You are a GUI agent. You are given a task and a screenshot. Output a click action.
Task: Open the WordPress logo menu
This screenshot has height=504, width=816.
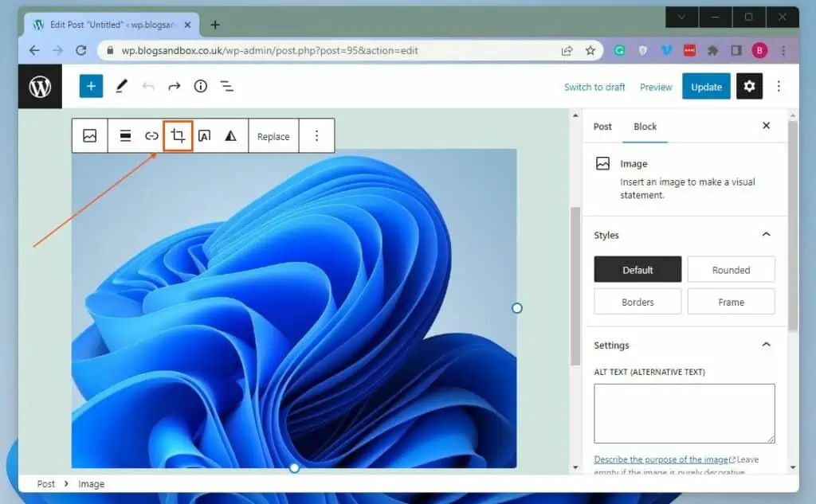[40, 86]
